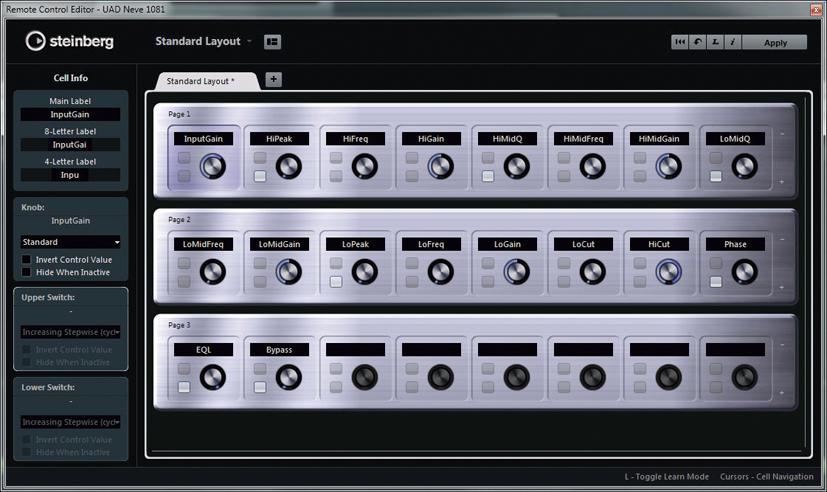827x492 pixels.
Task: Select the HiGain knob
Action: pyautogui.click(x=440, y=167)
